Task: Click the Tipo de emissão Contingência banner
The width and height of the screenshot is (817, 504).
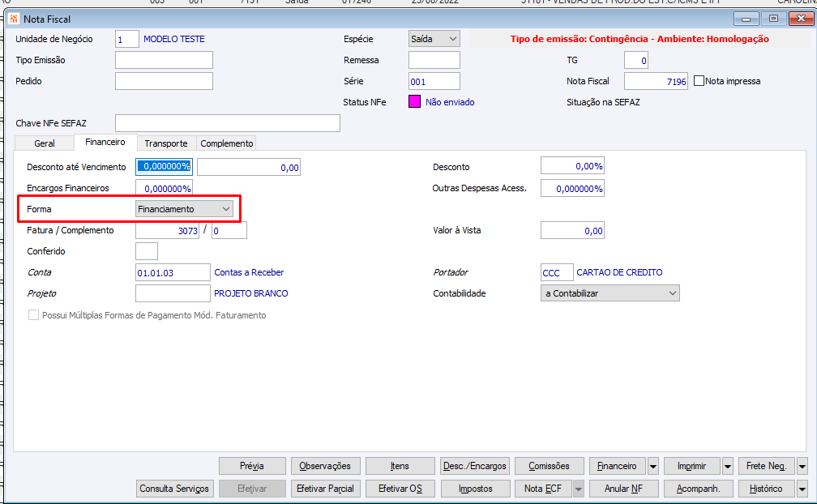Action: 639,39
